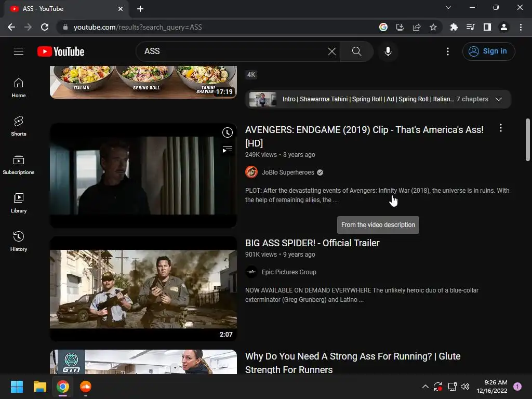Screen dimensions: 532x399
Task: Open YouTube settings three-dot menu
Action: (x=447, y=51)
